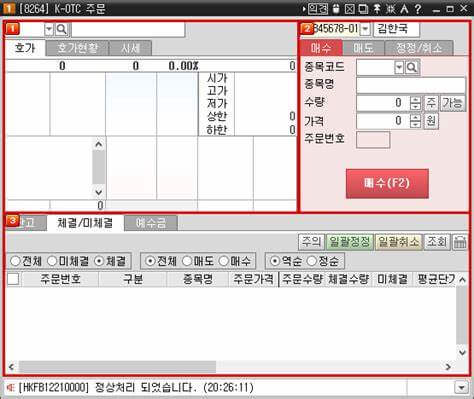
Task: Switch to the 호가현황 tab
Action: pos(77,48)
